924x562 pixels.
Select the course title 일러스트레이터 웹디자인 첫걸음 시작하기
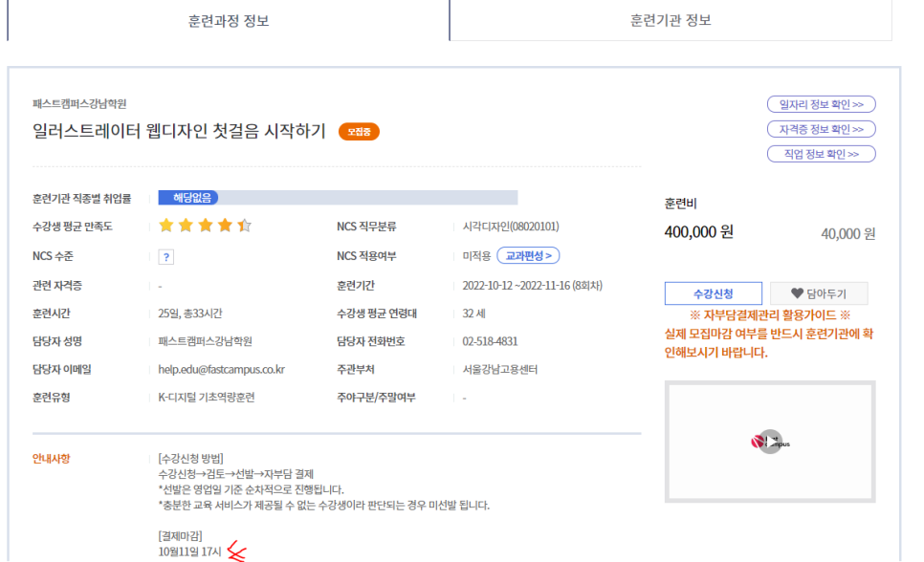(179, 131)
